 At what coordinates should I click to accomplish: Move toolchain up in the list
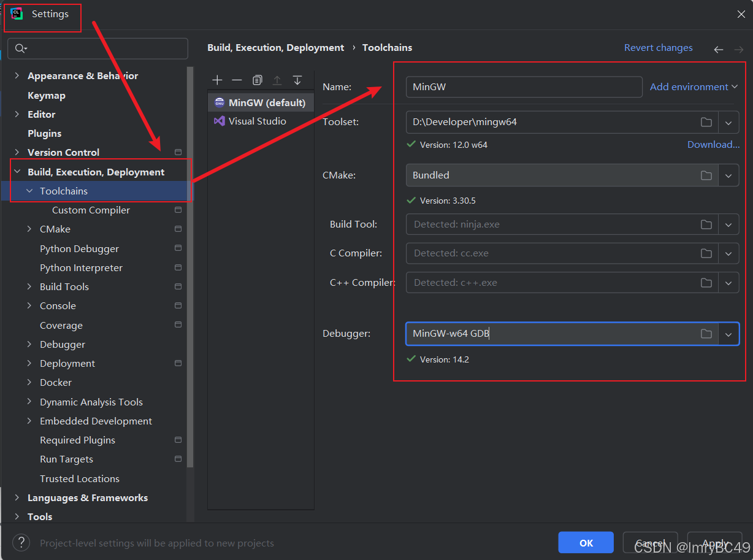point(277,80)
